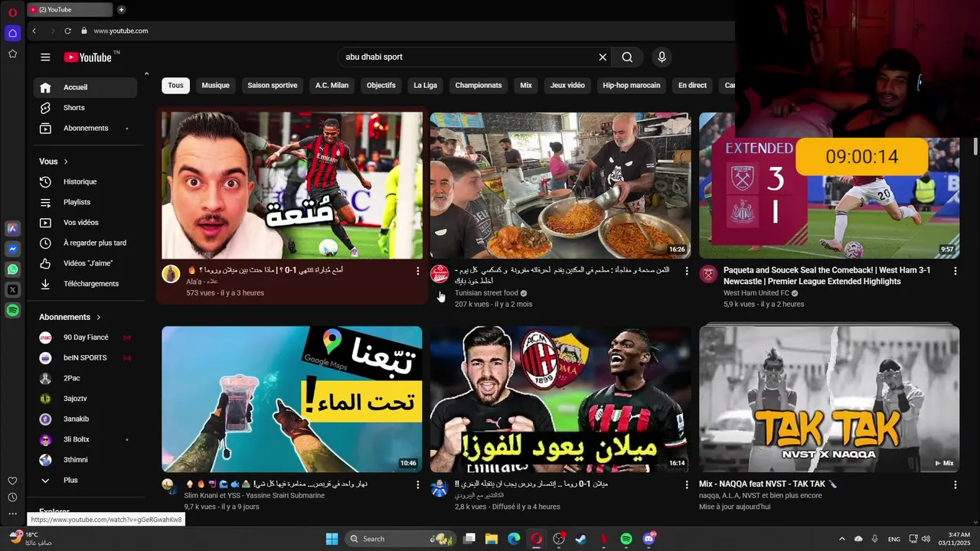Show hidden system tray icons chevron
Viewport: 980px width, 551px height.
coord(842,539)
